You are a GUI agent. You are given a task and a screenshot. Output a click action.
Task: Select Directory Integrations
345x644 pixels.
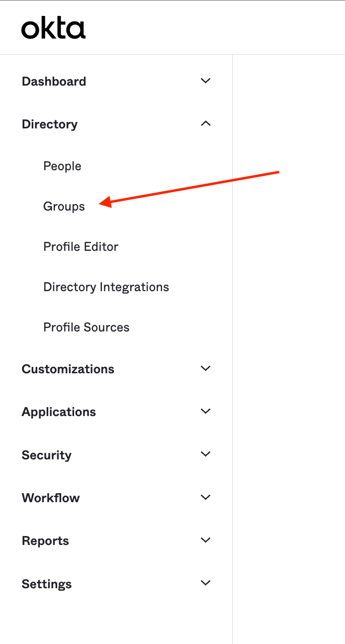pyautogui.click(x=106, y=287)
